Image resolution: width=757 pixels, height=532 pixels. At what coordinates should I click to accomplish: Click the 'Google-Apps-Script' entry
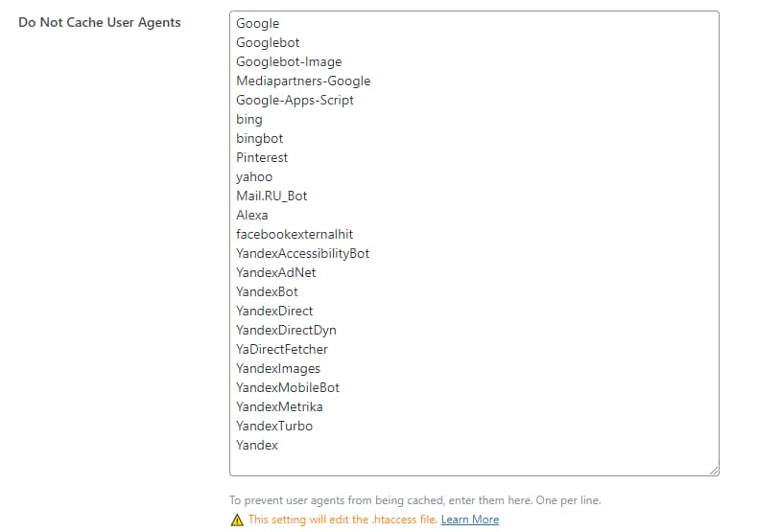click(x=295, y=100)
